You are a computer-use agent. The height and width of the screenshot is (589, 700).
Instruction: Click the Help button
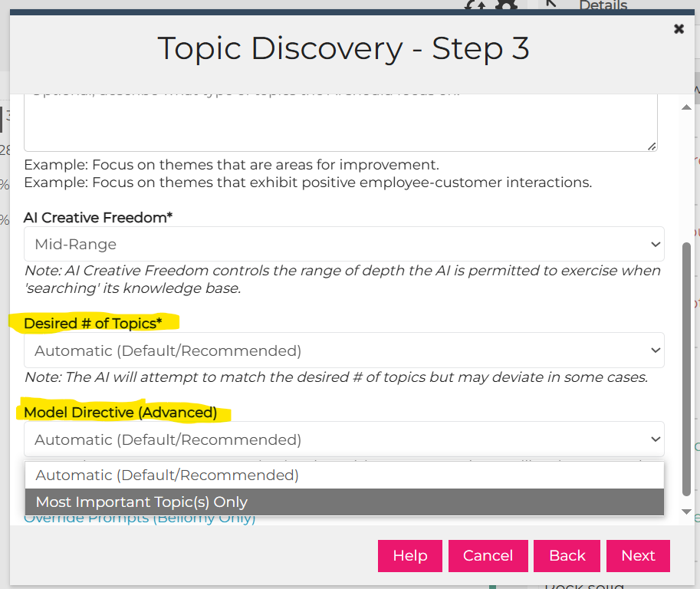click(x=410, y=555)
